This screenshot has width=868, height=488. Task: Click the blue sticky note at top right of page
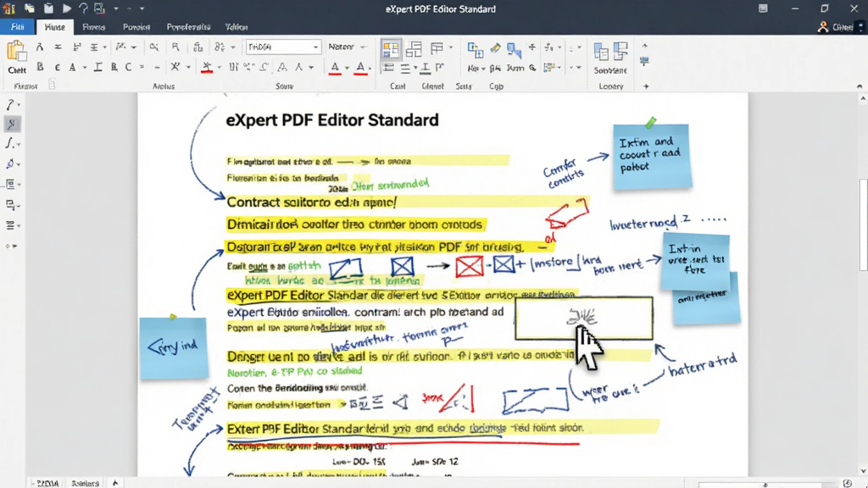pyautogui.click(x=652, y=156)
